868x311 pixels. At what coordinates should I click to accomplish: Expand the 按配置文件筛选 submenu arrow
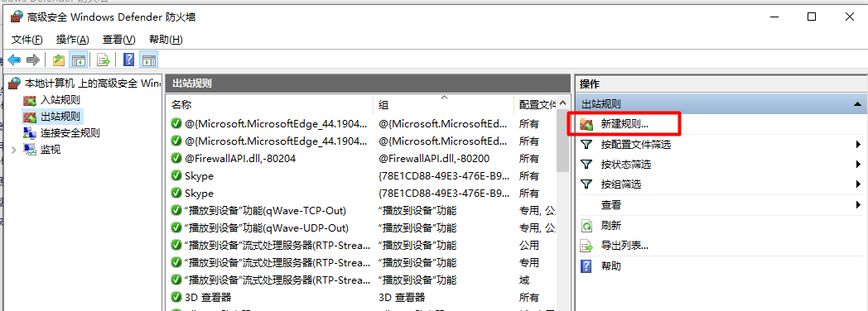[x=858, y=145]
